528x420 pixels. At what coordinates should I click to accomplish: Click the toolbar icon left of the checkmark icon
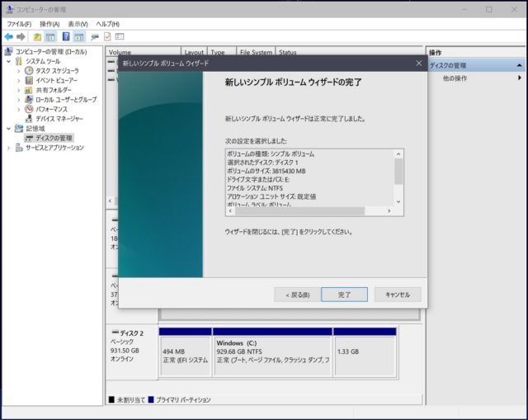tap(95, 36)
